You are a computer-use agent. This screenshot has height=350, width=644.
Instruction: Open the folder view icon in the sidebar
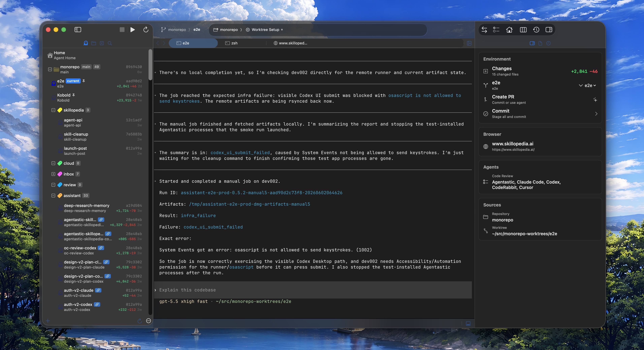click(x=94, y=43)
